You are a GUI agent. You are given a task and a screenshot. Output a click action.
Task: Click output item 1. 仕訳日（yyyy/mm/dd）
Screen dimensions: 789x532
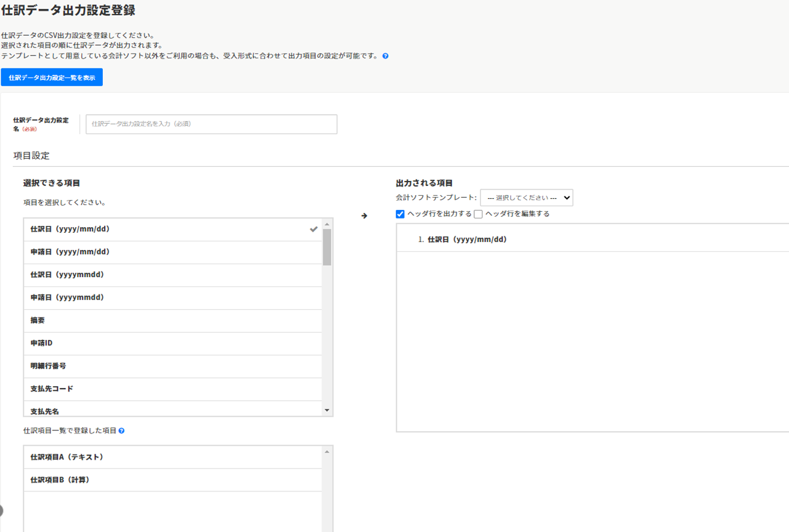coord(467,240)
